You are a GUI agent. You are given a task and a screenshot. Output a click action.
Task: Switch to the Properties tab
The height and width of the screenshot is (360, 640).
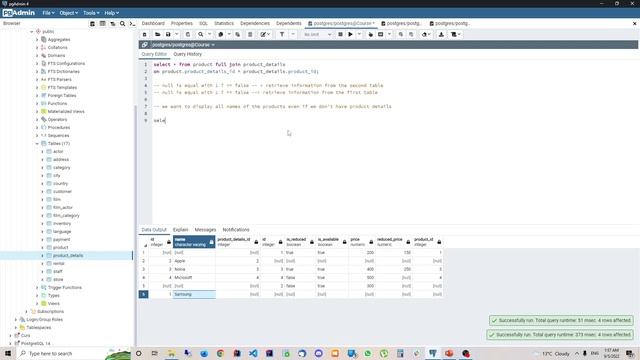tap(182, 24)
